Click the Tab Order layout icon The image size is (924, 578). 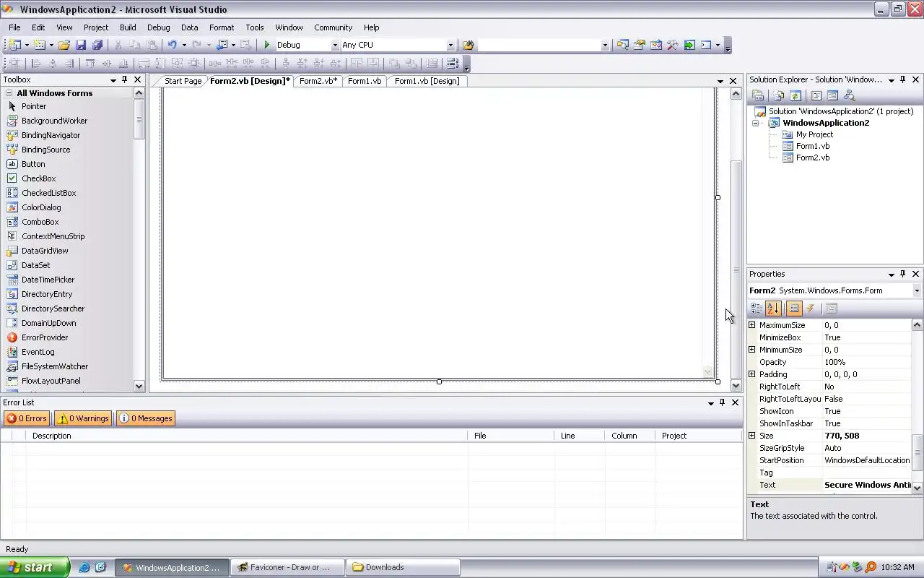[452, 64]
